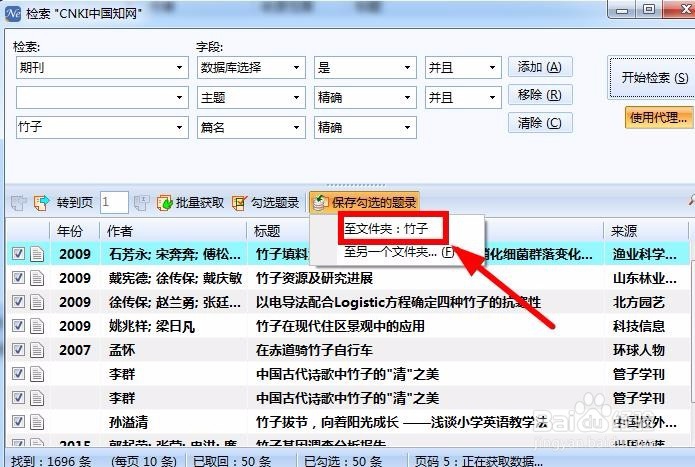This screenshot has height=467, width=695.
Task: Select title 竹子在现代住区景观中的应用
Action: coord(340,326)
